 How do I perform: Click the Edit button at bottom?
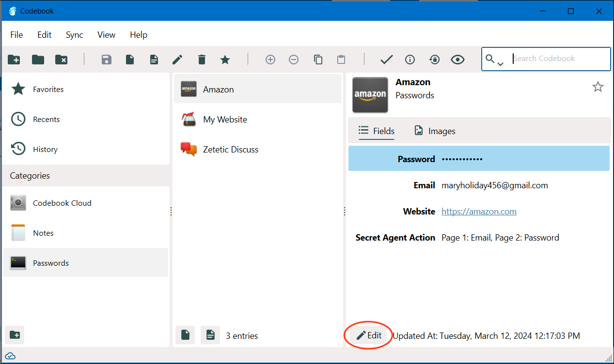tap(369, 335)
